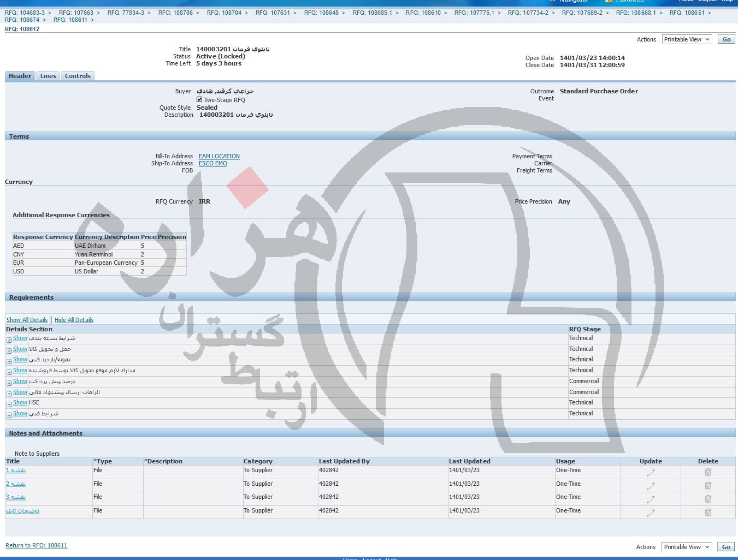The height and width of the screenshot is (560, 738).
Task: Open breadcrumb RFQ: 107663
Action: [76, 13]
